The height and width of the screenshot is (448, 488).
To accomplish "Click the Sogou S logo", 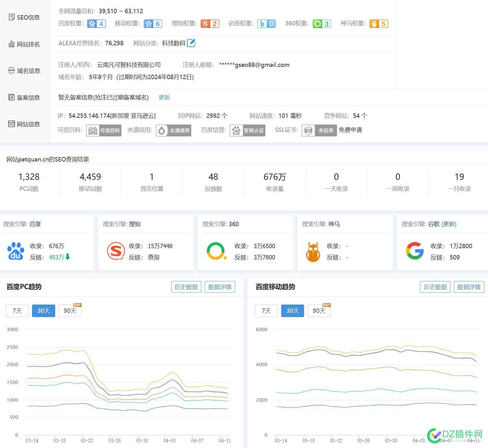I will coord(116,251).
